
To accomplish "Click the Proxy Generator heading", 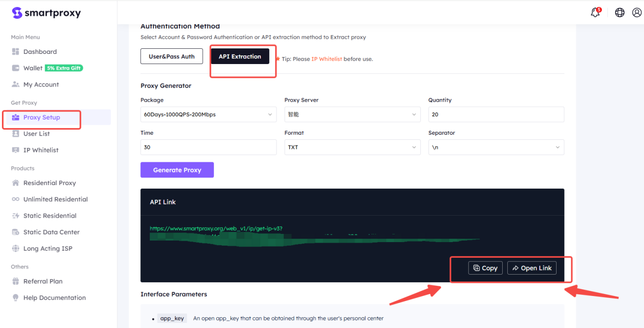I will (166, 86).
